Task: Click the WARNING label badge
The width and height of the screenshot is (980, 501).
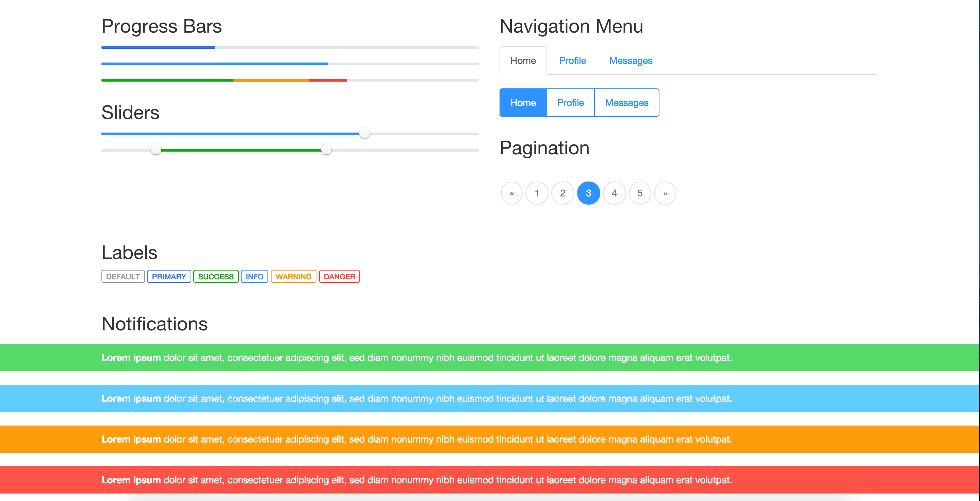Action: 293,276
